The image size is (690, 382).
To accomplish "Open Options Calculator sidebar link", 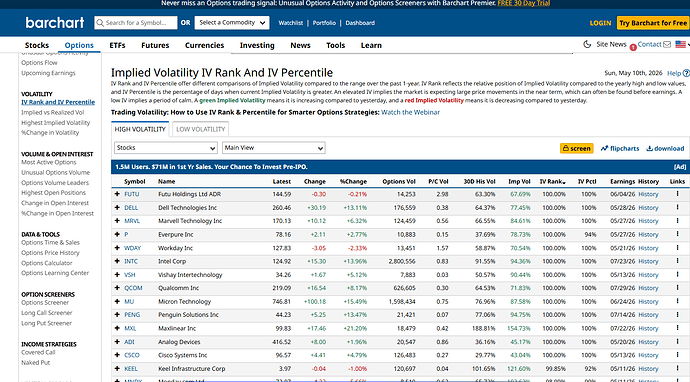I will [x=47, y=263].
